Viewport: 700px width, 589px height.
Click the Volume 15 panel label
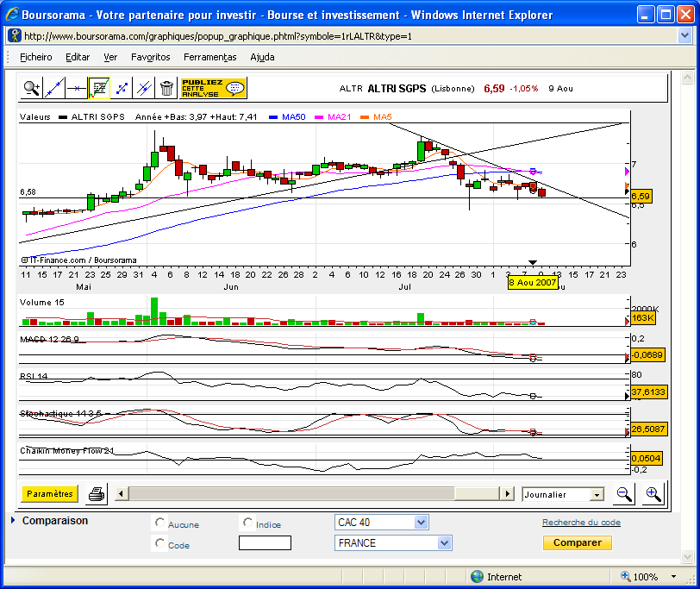click(42, 303)
